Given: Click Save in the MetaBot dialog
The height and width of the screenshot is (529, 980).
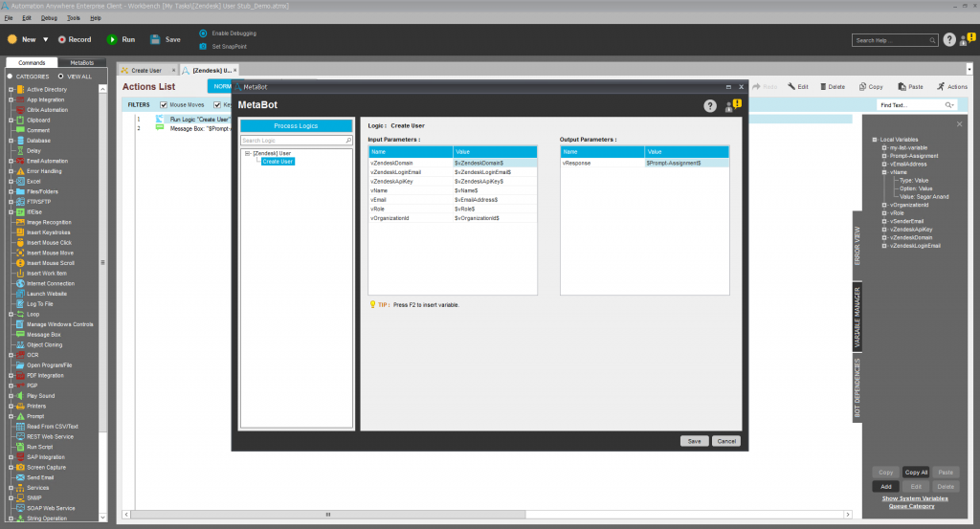Looking at the screenshot, I should [x=695, y=441].
